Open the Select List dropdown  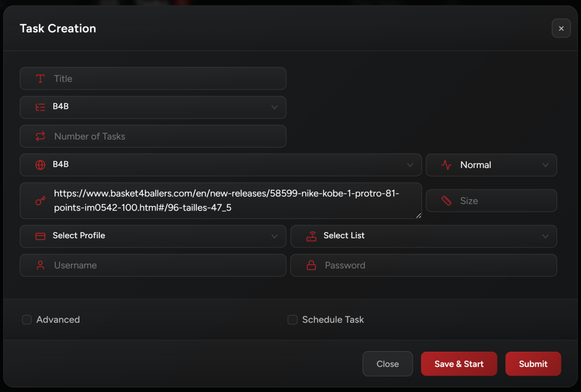423,236
